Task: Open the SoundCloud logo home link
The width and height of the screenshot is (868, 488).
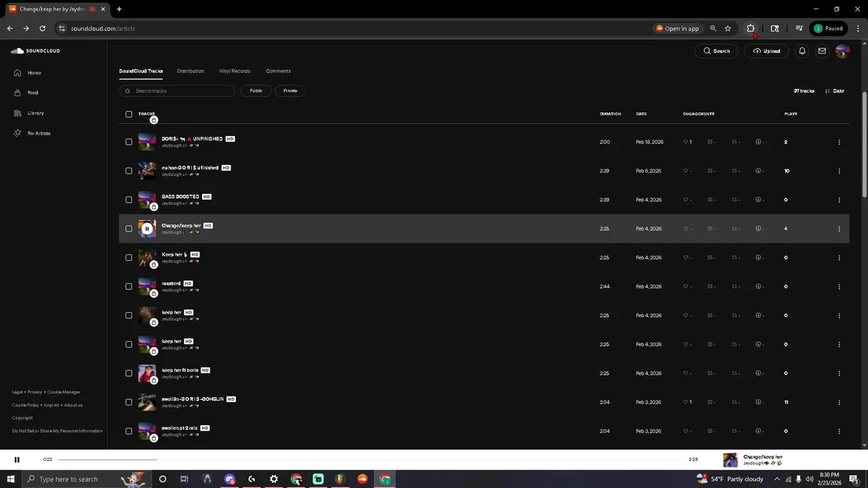Action: 35,51
